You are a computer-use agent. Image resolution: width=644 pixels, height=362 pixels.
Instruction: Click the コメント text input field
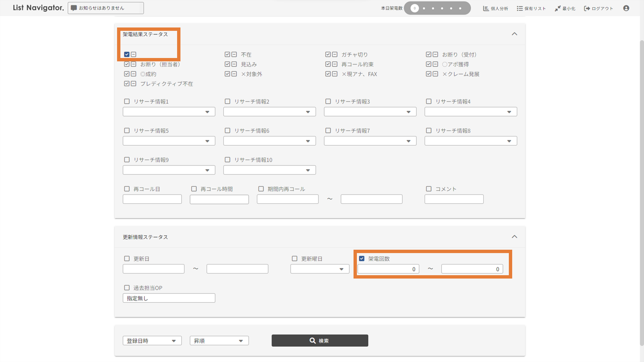454,199
